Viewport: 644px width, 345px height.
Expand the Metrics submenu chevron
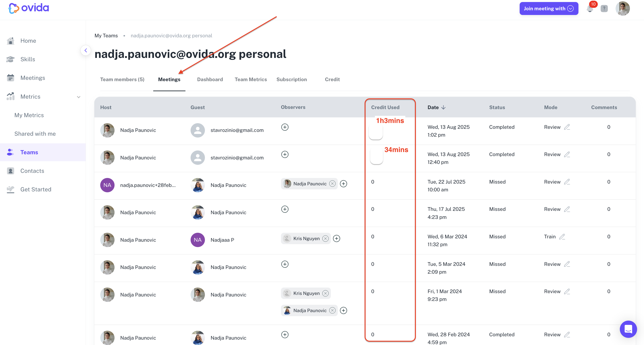79,97
